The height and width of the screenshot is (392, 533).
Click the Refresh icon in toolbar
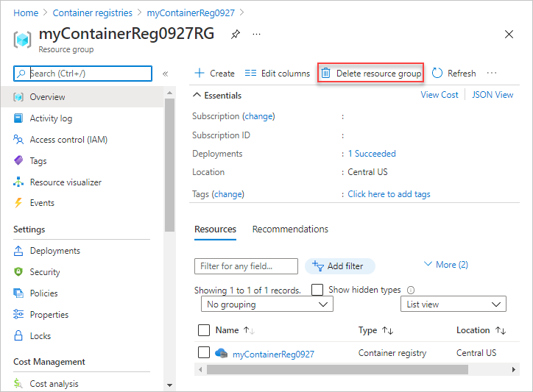click(437, 74)
